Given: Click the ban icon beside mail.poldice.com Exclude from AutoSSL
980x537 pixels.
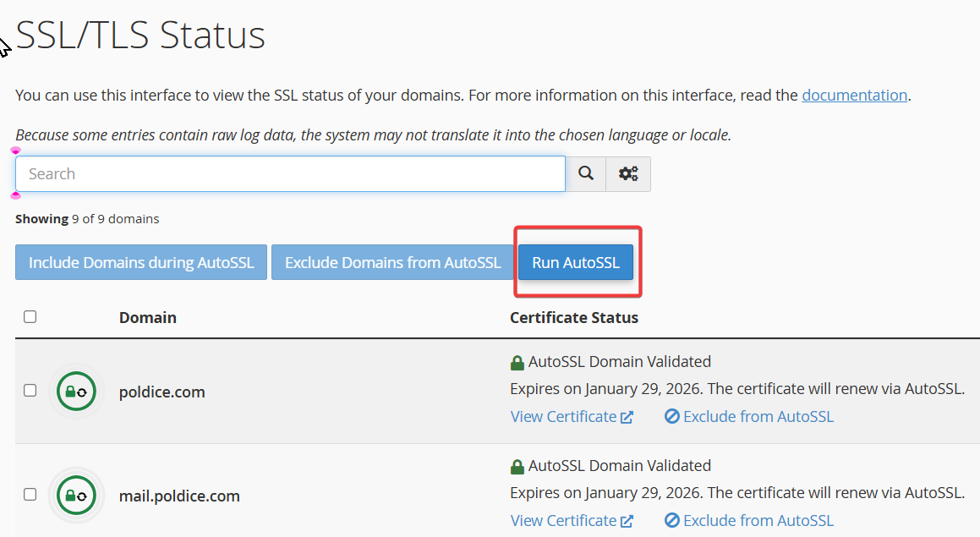Looking at the screenshot, I should click(x=672, y=521).
